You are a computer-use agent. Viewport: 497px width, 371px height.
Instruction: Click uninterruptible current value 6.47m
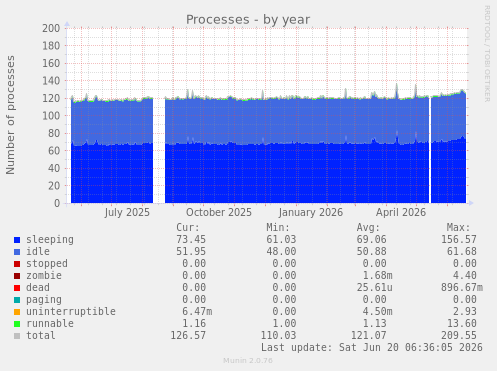click(197, 311)
